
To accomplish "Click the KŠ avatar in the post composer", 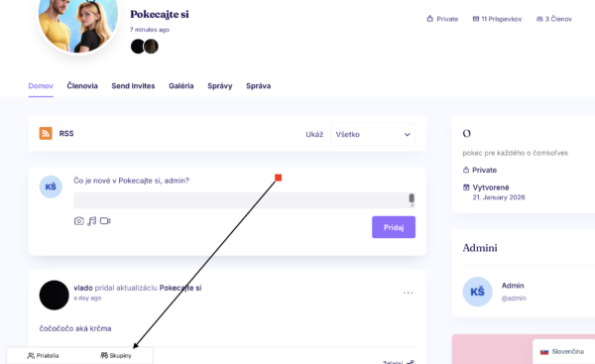I will (51, 186).
